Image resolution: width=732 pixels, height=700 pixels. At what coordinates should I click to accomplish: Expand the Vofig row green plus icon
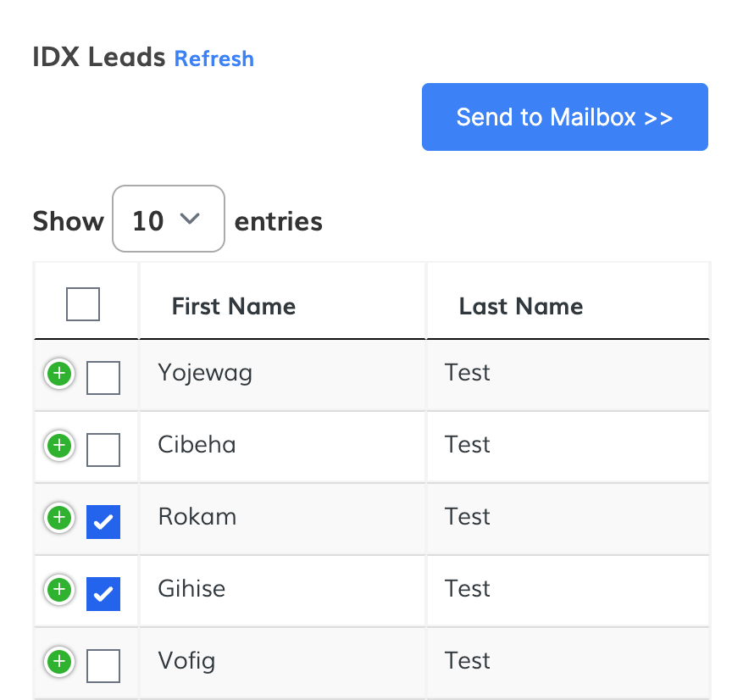[x=58, y=661]
